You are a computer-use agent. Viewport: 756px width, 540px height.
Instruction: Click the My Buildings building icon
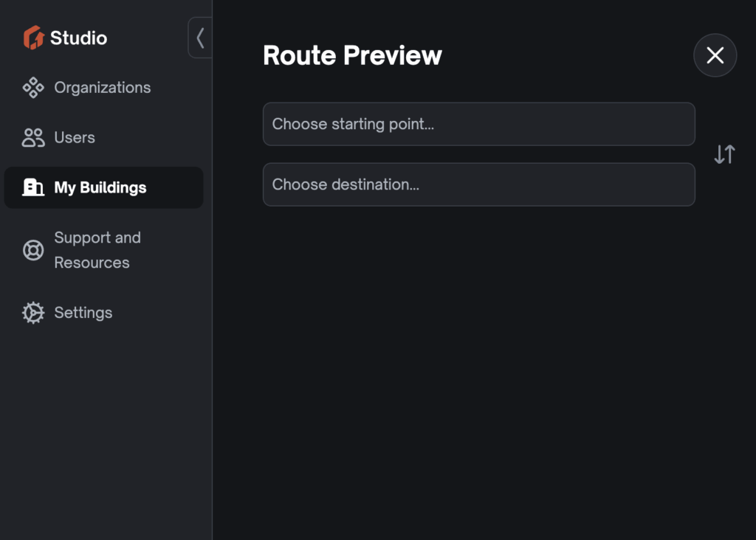point(33,187)
